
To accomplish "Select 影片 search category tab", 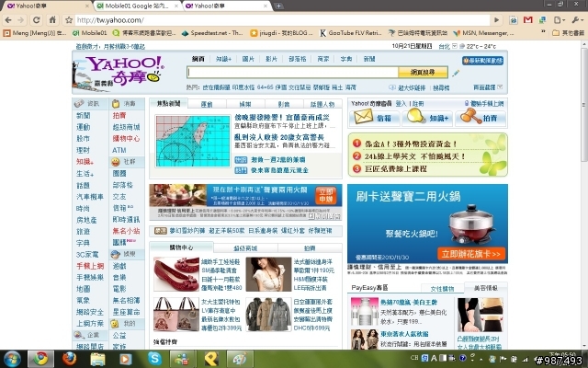I will 271,59.
